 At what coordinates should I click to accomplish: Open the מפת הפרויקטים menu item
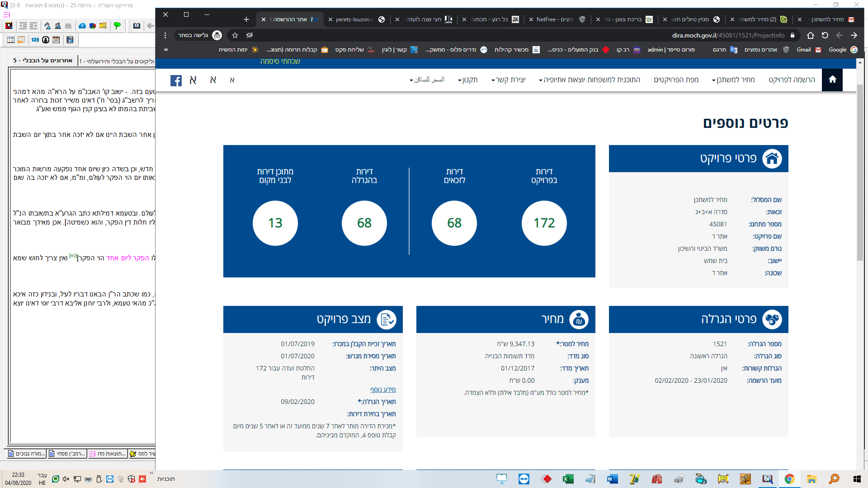click(x=676, y=80)
